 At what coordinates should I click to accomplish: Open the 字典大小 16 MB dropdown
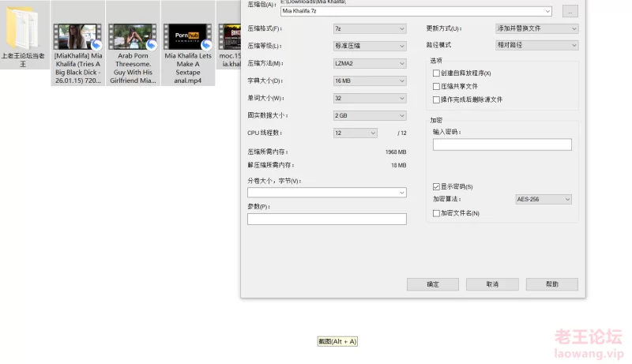370,81
